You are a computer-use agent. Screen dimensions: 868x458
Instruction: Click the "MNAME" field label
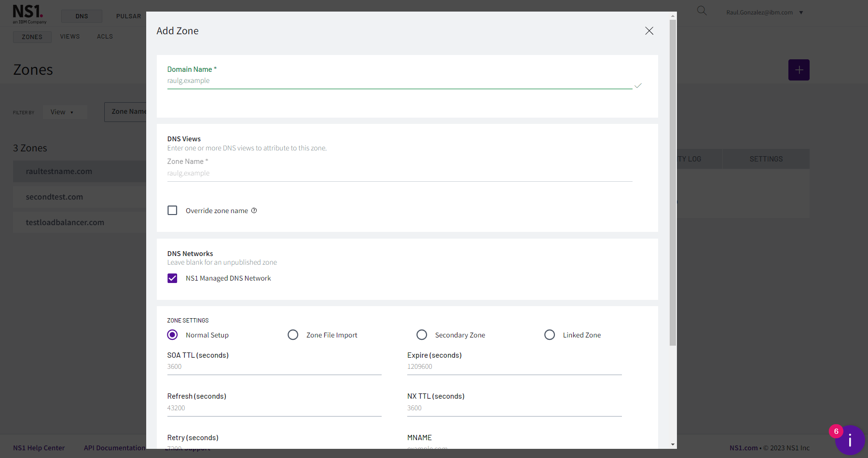(419, 438)
